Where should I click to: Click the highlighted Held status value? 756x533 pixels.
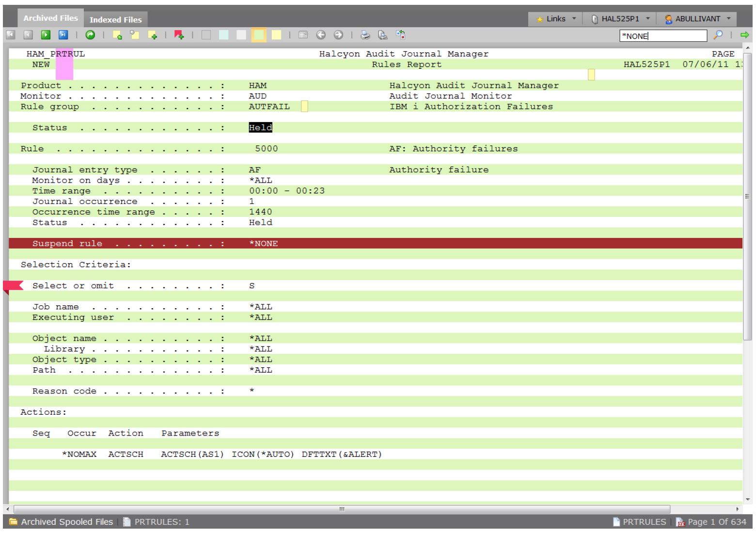pyautogui.click(x=260, y=127)
